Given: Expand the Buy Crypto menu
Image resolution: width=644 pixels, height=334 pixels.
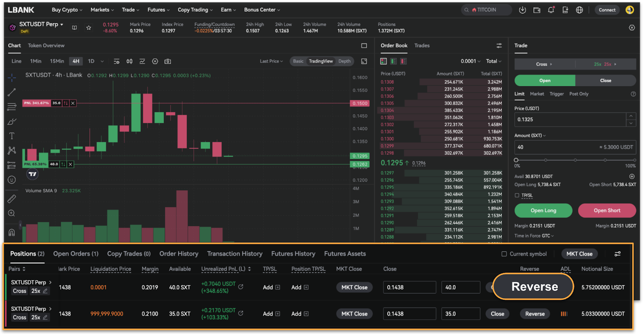Looking at the screenshot, I should point(67,10).
